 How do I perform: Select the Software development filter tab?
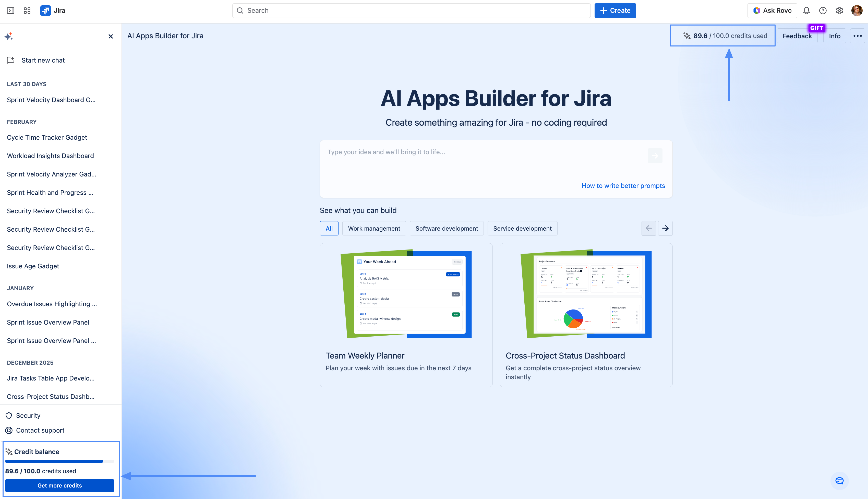(446, 228)
